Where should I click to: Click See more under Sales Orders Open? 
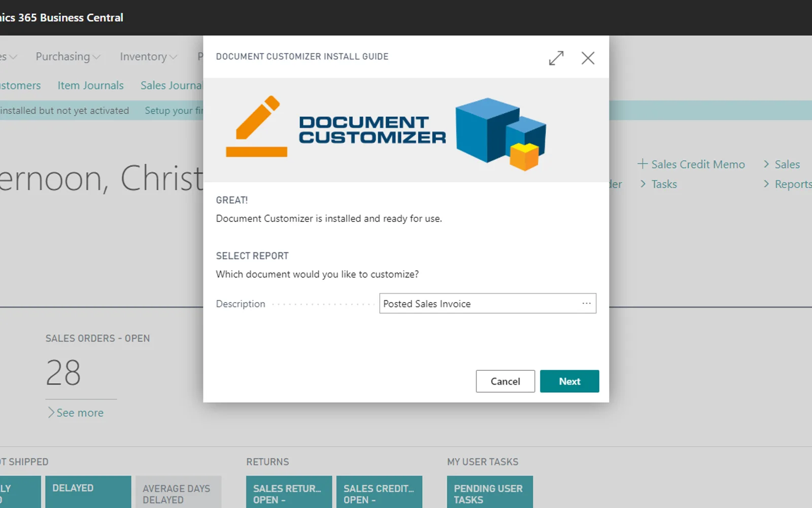click(76, 412)
